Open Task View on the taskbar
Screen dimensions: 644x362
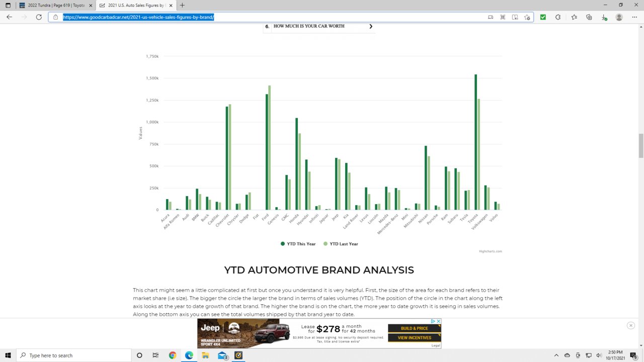coord(155,355)
